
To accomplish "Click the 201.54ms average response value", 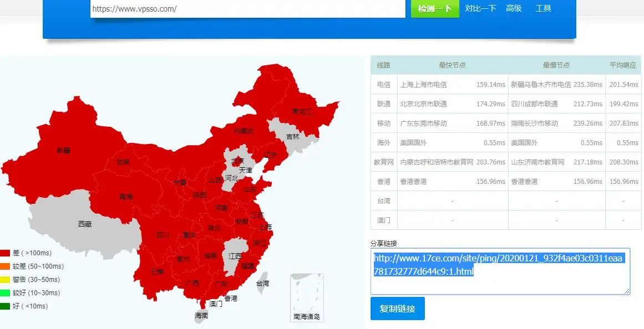I will click(624, 85).
